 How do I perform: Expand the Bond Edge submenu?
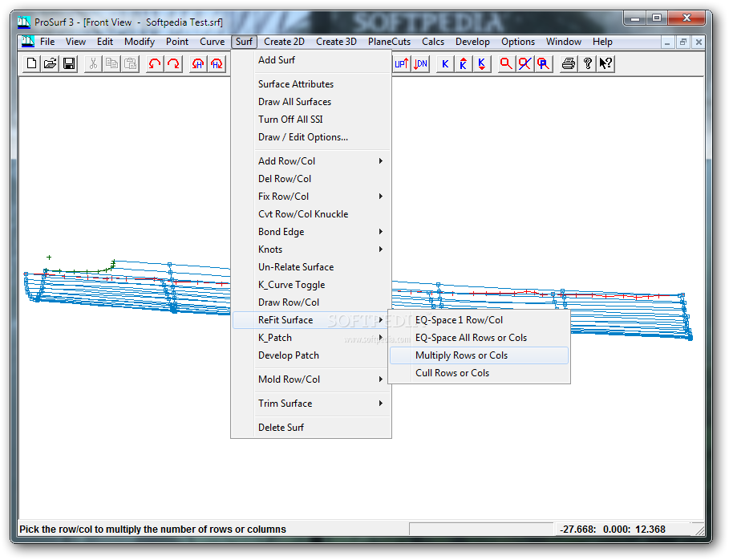[311, 232]
